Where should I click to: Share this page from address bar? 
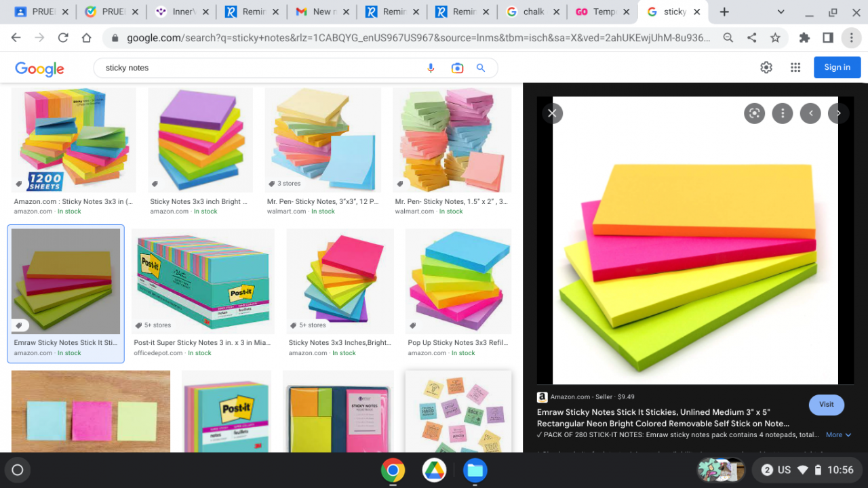point(751,38)
